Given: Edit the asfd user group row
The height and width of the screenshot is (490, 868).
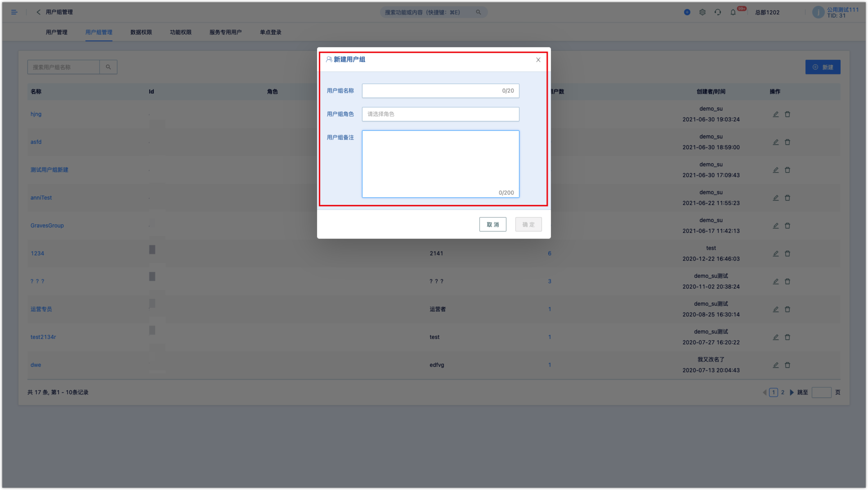Looking at the screenshot, I should tap(776, 142).
